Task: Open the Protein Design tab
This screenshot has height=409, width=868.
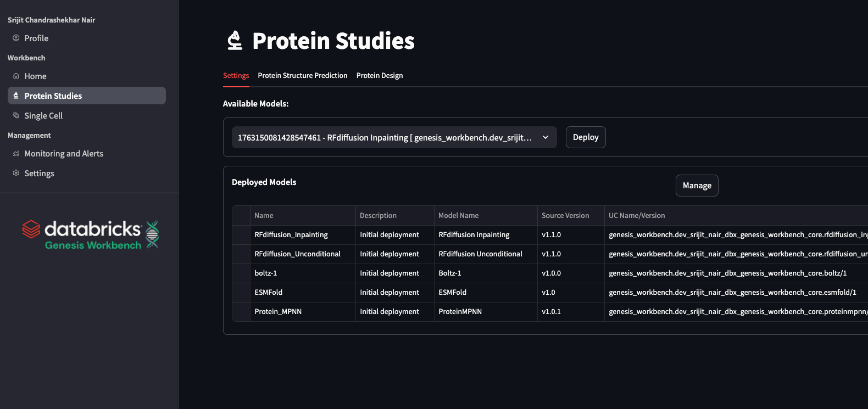Action: click(379, 76)
